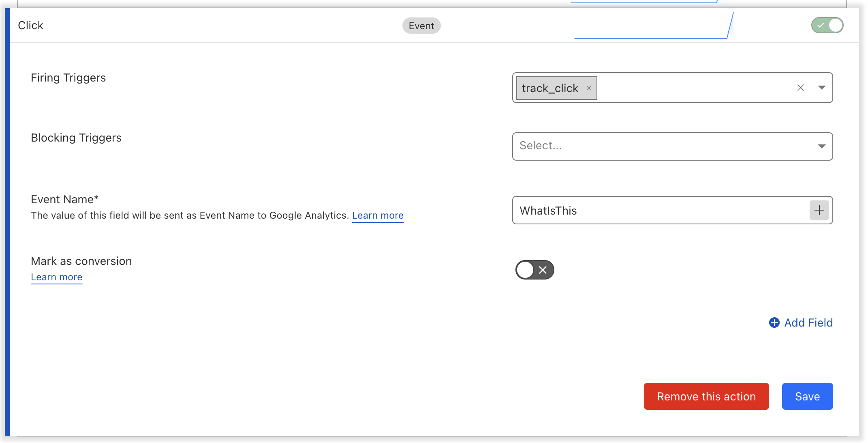The width and height of the screenshot is (868, 443).
Task: Clear all Firing Triggers selections
Action: click(800, 88)
